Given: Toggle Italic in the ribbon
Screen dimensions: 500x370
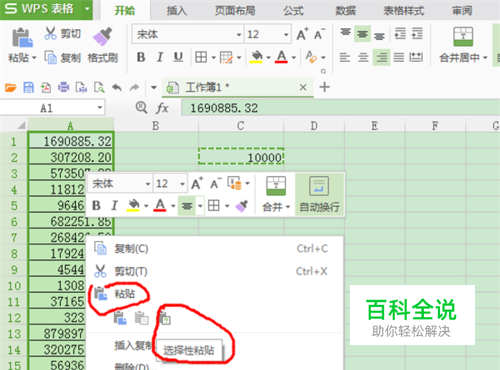Looking at the screenshot, I should [x=160, y=57].
